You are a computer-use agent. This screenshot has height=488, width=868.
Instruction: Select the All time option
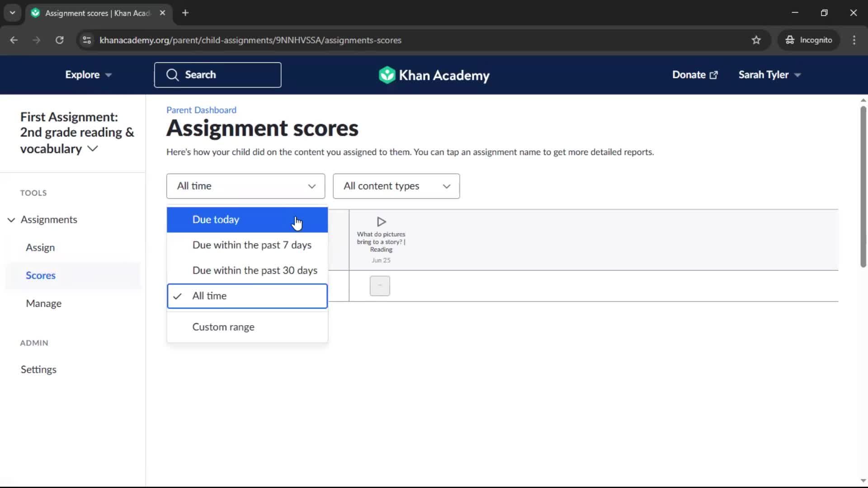point(247,296)
